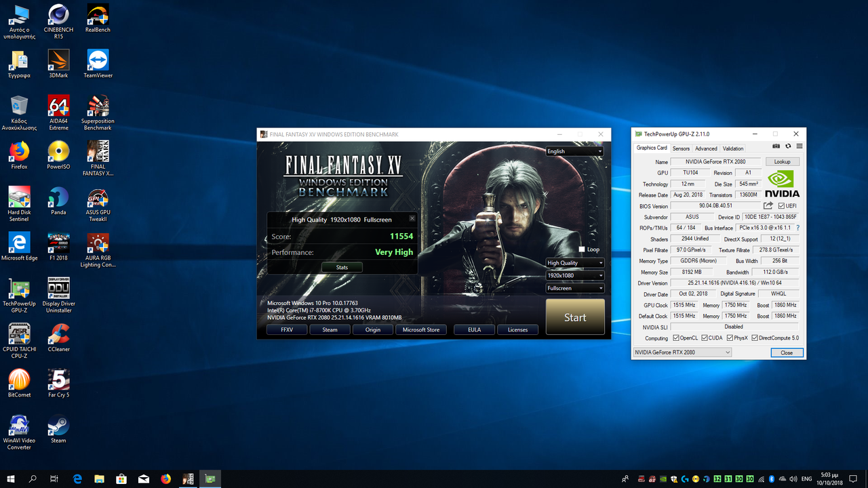This screenshot has height=488, width=868.
Task: Select the Display Driver Uninstaller icon
Action: coord(58,296)
